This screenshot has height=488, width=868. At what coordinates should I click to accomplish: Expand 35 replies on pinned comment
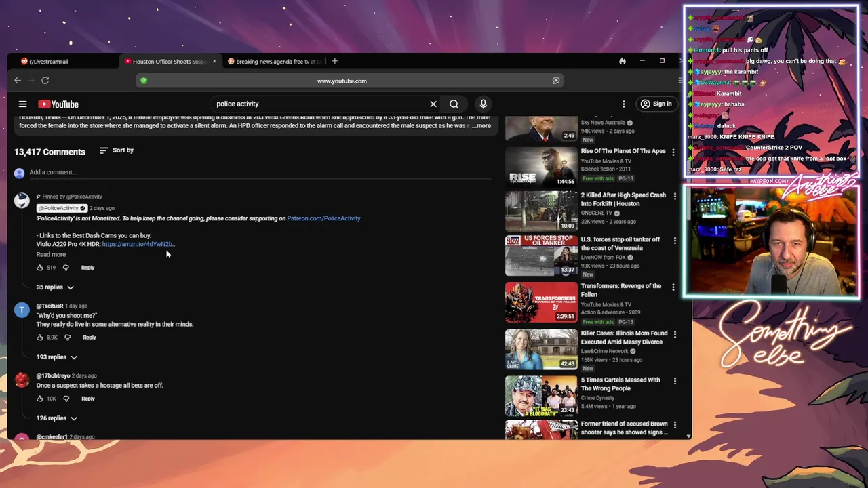click(x=55, y=287)
